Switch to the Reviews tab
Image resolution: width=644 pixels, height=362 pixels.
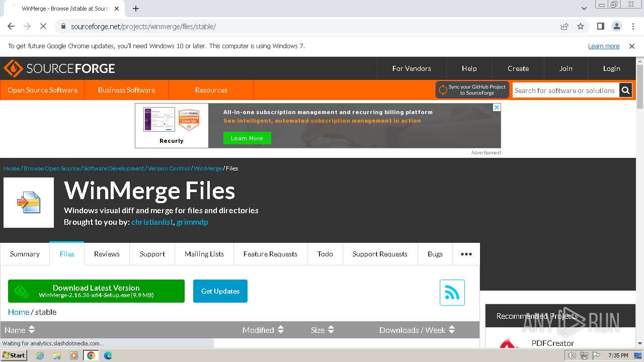click(107, 254)
